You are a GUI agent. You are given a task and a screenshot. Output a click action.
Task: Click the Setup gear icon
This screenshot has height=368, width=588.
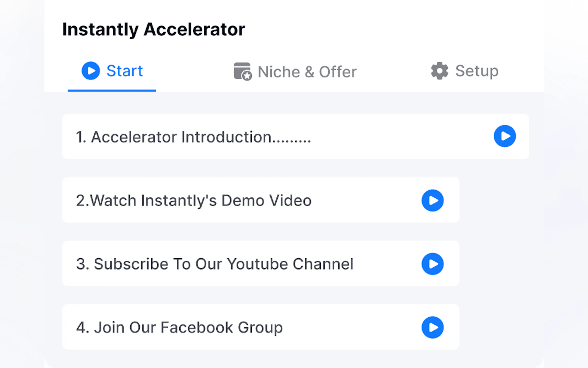439,71
